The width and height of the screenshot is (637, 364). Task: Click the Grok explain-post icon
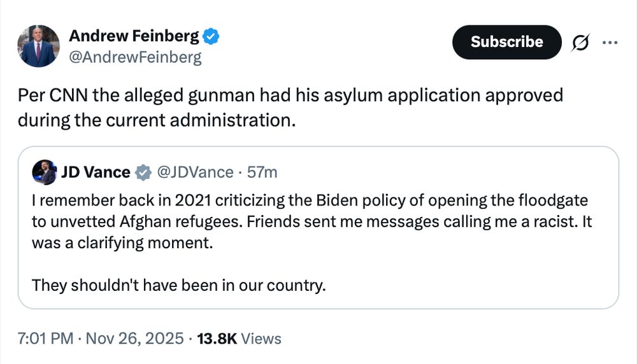tap(580, 43)
